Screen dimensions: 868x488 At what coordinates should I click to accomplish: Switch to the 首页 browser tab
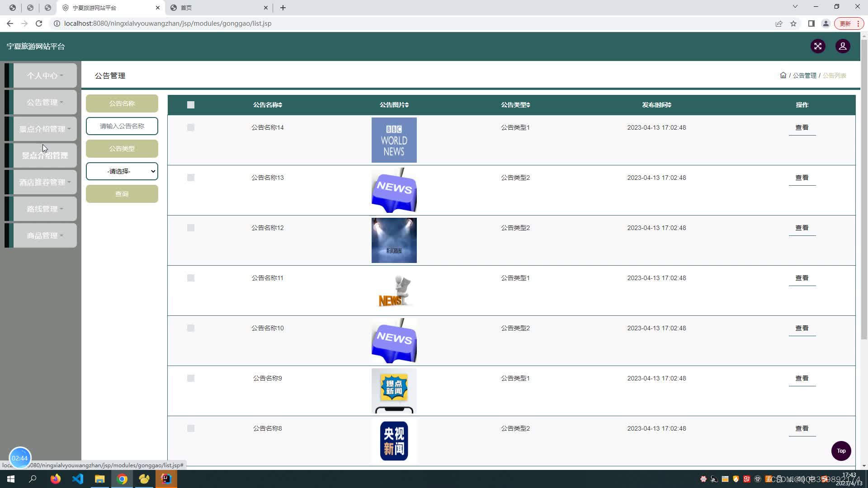219,8
